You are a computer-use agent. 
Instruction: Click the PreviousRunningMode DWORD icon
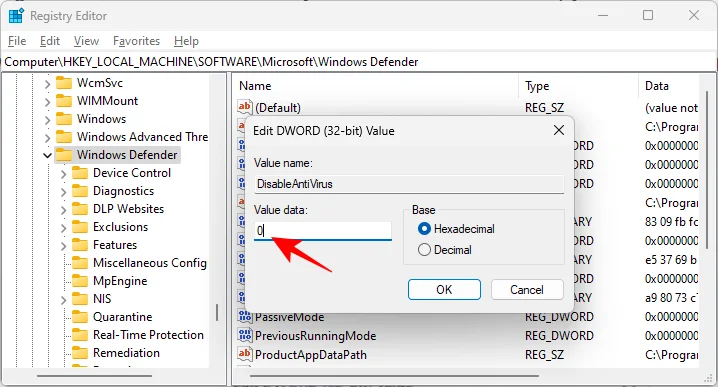point(245,335)
